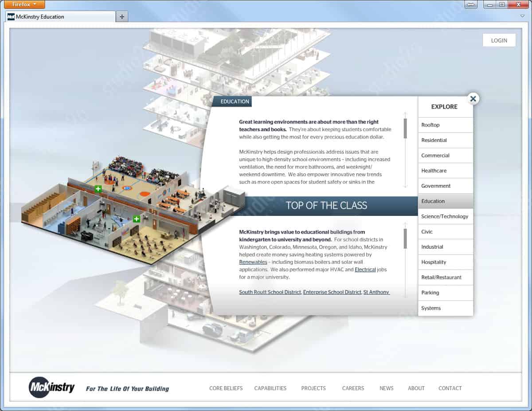The height and width of the screenshot is (411, 532).
Task: Open the Renewables link
Action: (x=253, y=262)
